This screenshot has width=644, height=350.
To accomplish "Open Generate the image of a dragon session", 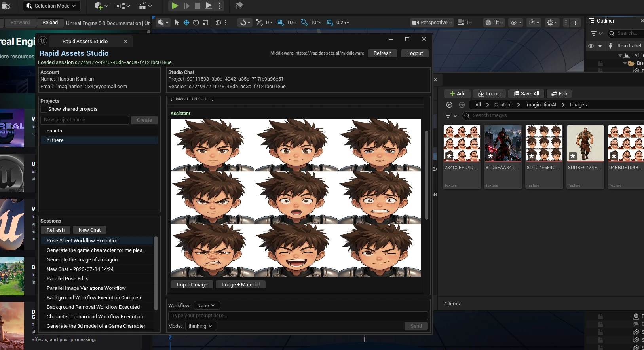I will (97, 260).
